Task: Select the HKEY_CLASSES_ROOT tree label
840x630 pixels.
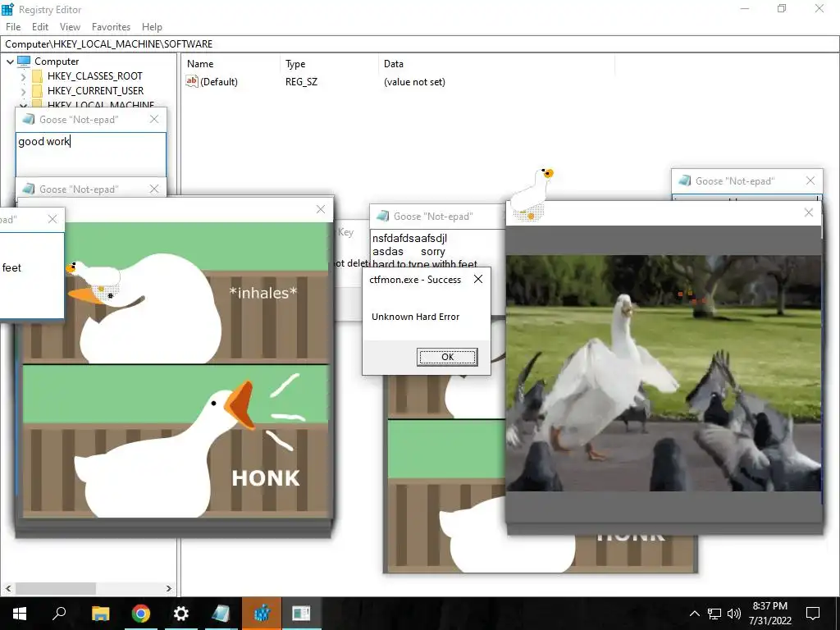Action: (x=95, y=76)
